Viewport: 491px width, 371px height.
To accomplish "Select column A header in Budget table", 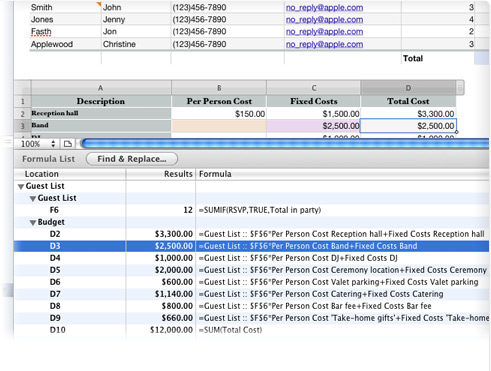I will (101, 88).
